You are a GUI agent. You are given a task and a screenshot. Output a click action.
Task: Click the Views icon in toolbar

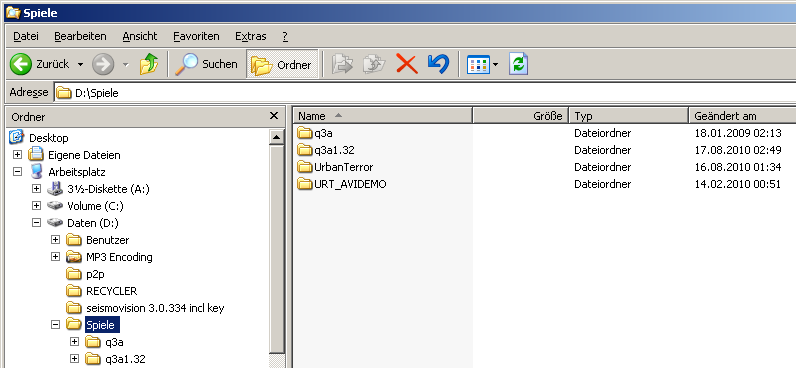(x=478, y=64)
